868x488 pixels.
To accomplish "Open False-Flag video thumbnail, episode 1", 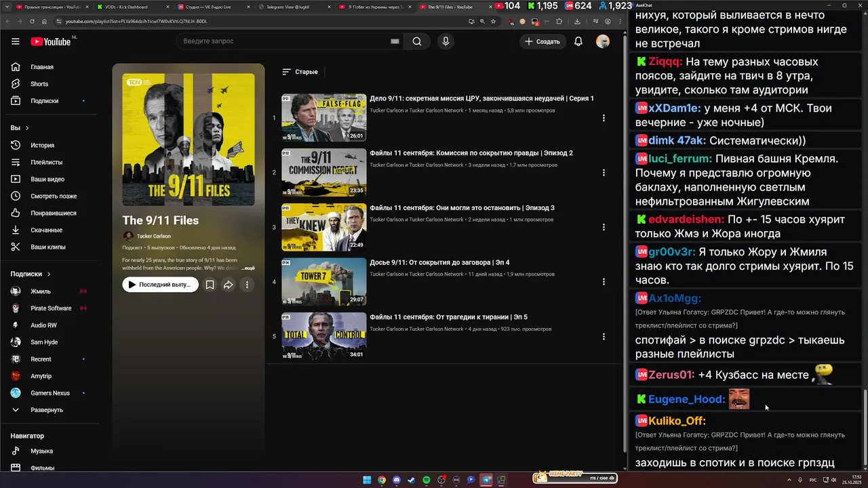I will click(324, 118).
